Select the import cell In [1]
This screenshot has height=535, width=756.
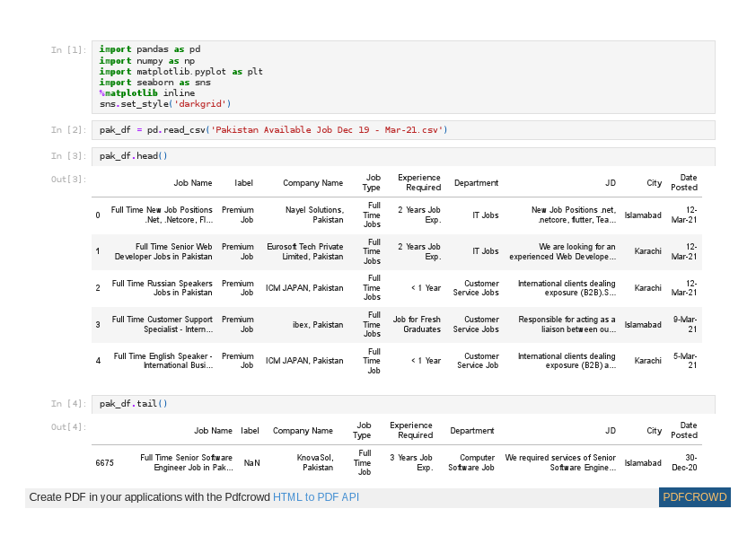tap(403, 77)
